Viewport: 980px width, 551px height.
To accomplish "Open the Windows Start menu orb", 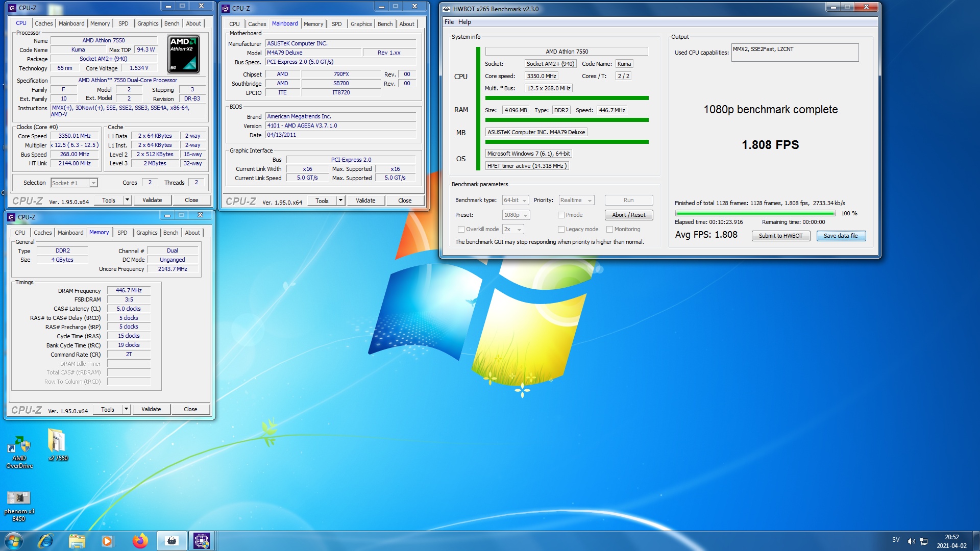I will (x=14, y=541).
